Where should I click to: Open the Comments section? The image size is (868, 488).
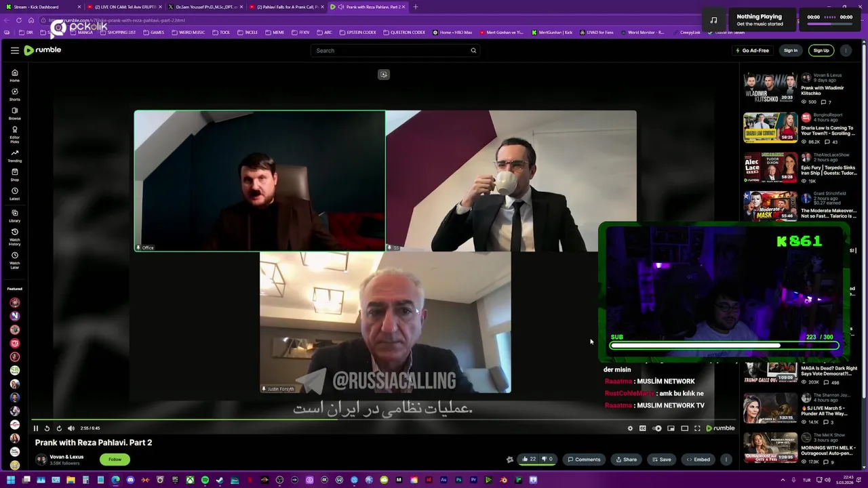584,460
